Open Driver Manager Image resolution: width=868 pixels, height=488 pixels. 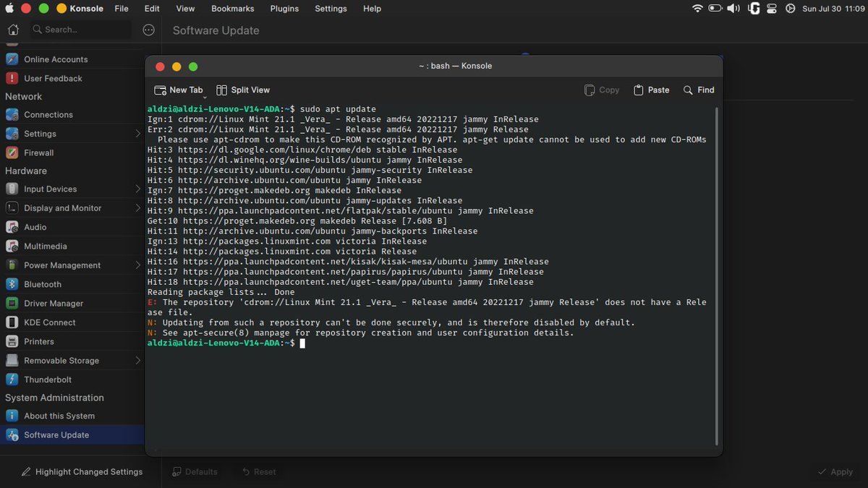(x=72, y=303)
